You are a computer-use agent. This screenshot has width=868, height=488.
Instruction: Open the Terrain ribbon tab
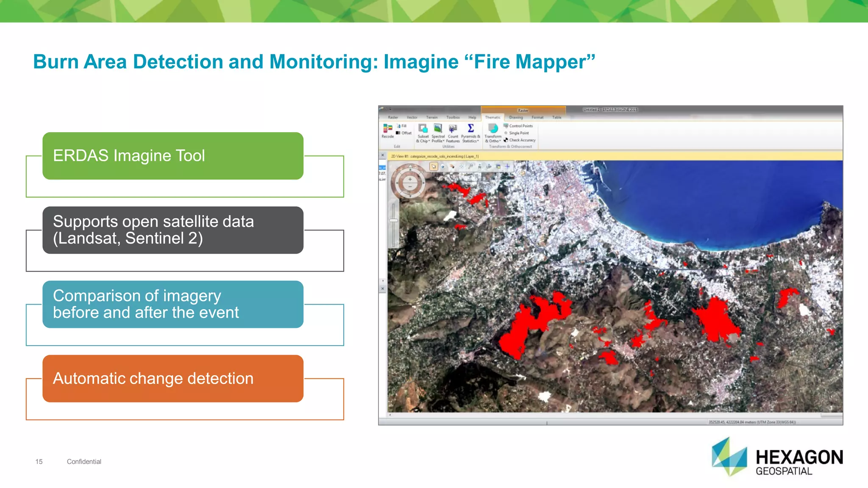(x=432, y=117)
